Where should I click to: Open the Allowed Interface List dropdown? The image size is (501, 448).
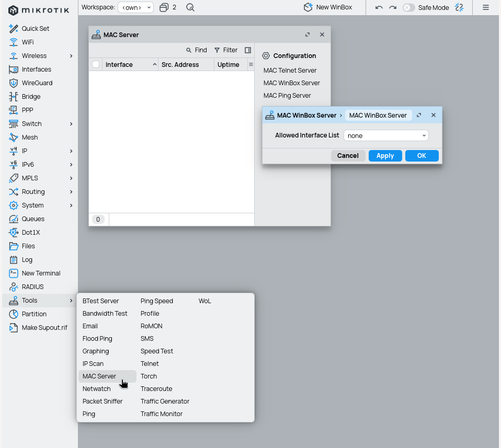pos(386,135)
